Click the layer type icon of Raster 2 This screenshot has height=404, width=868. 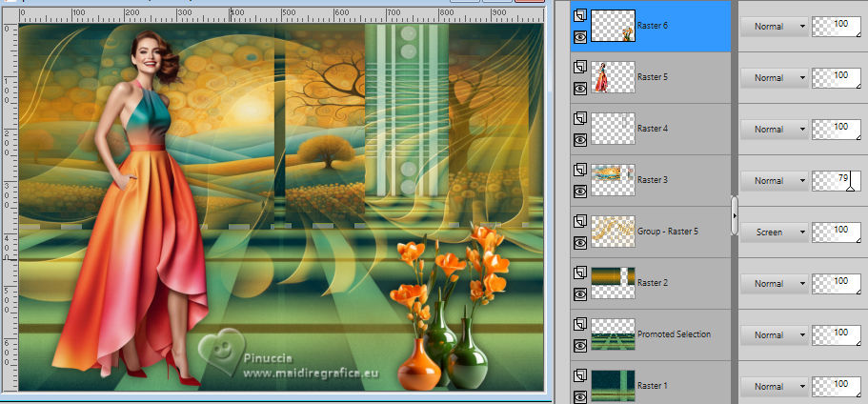pos(579,273)
